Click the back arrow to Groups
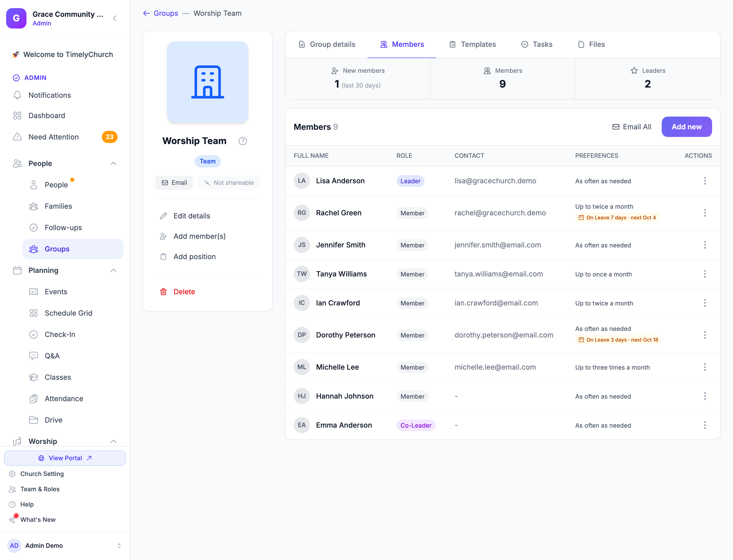The width and height of the screenshot is (733, 560). point(146,13)
